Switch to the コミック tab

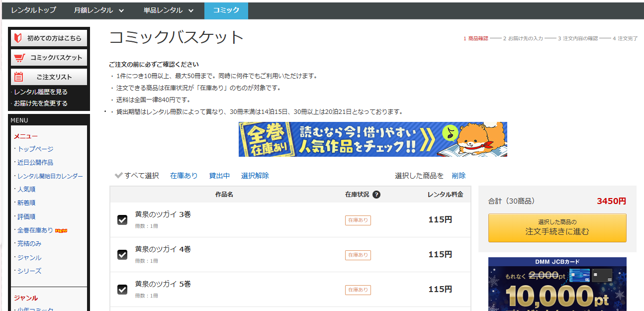(x=226, y=10)
